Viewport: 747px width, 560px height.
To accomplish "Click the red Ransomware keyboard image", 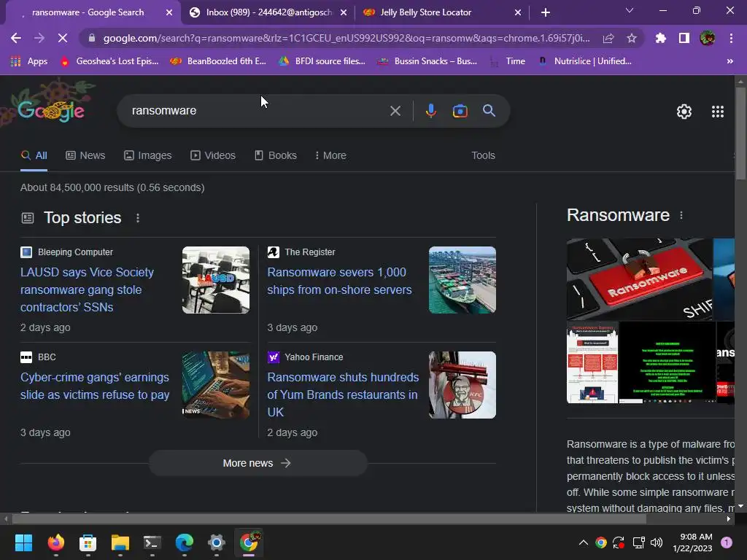I will pyautogui.click(x=639, y=279).
